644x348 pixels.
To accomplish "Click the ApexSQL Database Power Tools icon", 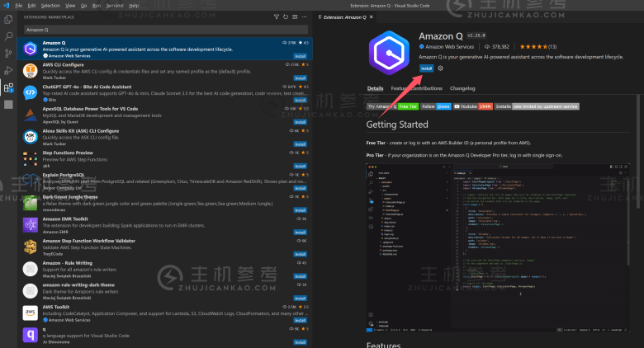I will coord(31,115).
